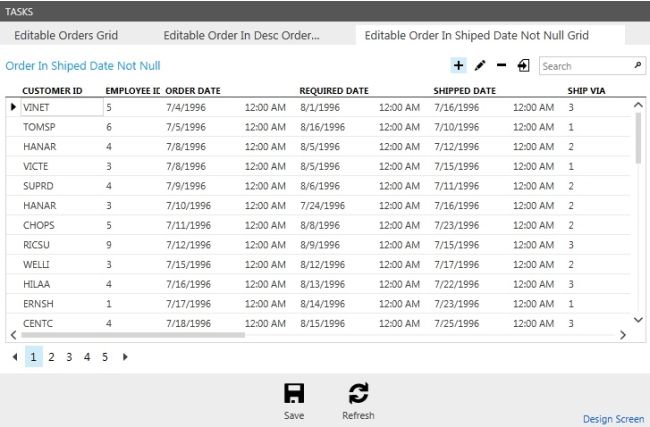Sort by Order Date column header

[x=193, y=91]
